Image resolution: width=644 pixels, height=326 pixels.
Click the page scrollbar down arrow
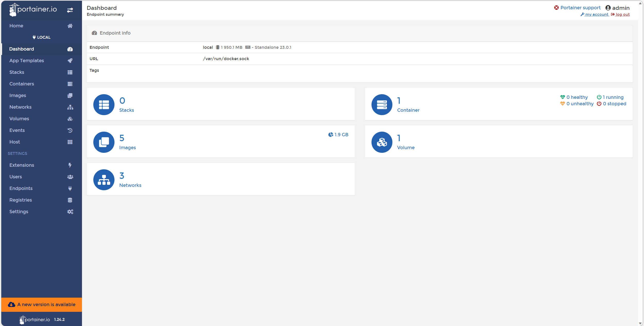tap(640, 323)
